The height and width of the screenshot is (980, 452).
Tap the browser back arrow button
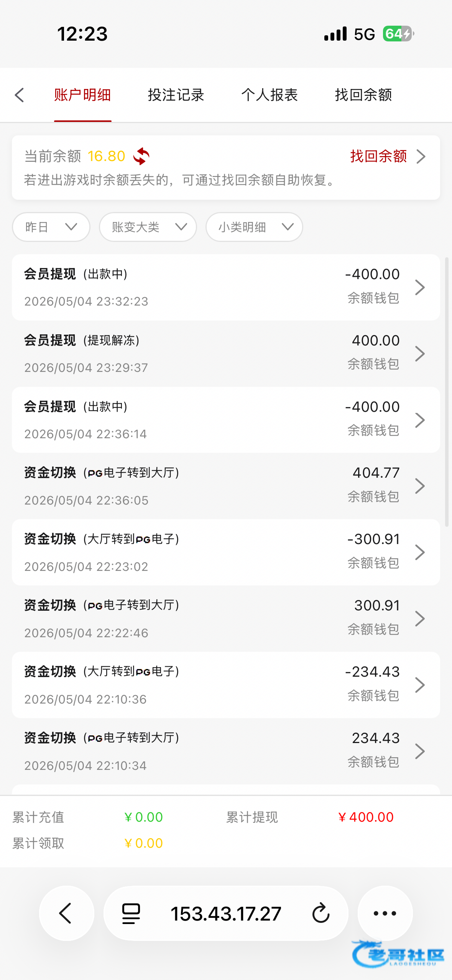66,913
